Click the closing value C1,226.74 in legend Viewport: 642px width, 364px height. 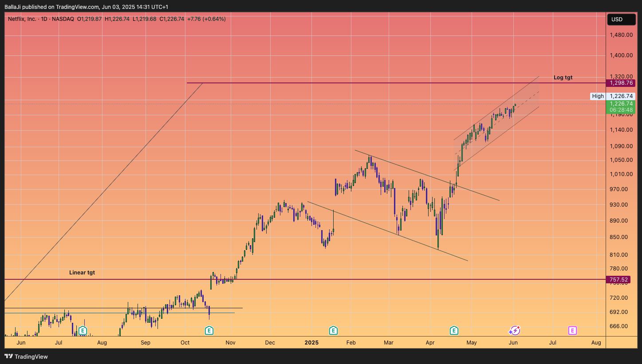pos(172,19)
